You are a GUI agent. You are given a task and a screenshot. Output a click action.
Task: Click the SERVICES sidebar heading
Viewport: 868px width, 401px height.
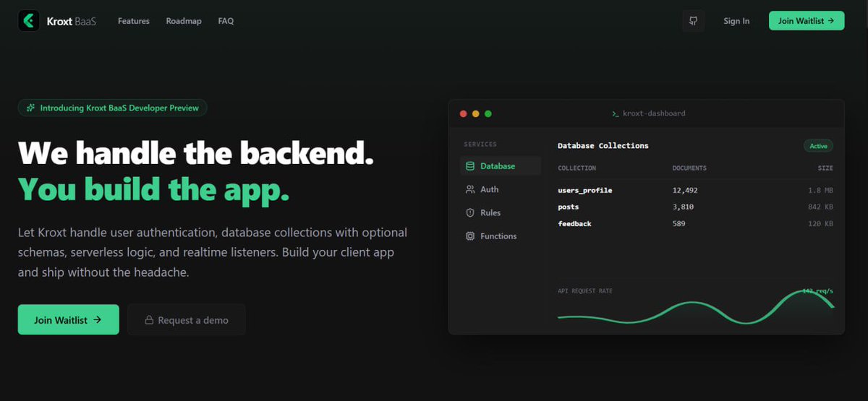pos(480,145)
